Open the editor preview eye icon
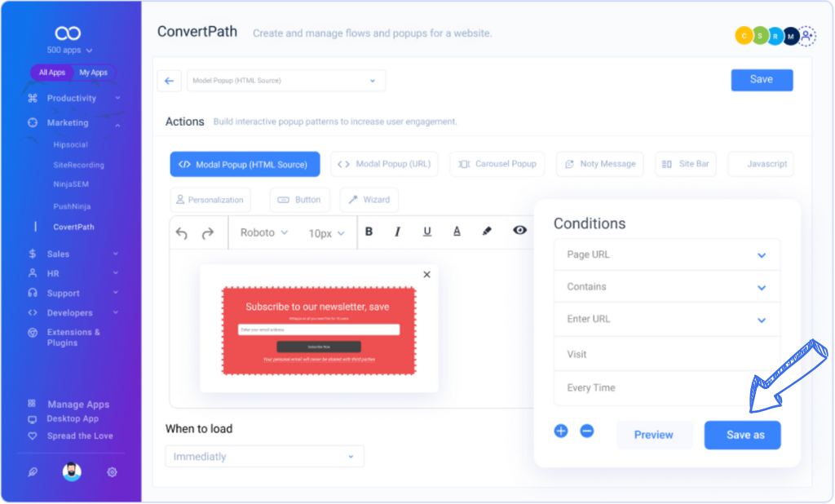 pos(519,231)
